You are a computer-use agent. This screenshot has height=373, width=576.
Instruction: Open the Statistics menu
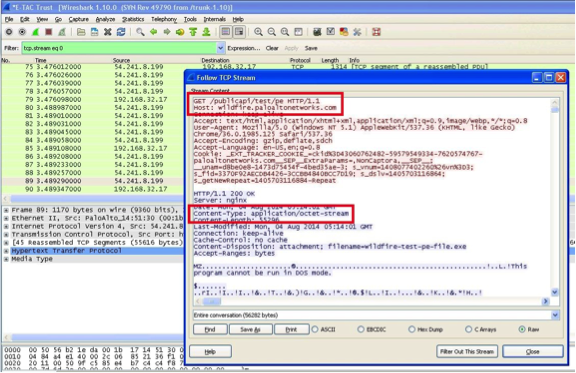pyautogui.click(x=133, y=19)
